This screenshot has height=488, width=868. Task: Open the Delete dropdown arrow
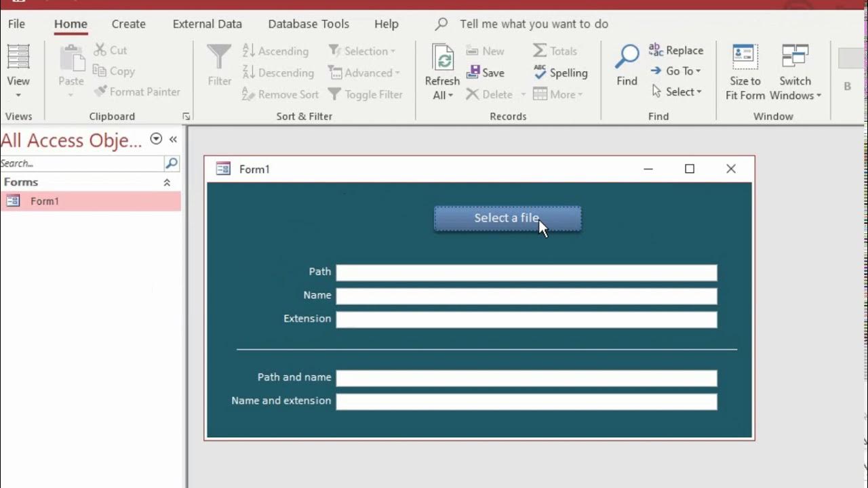click(523, 95)
